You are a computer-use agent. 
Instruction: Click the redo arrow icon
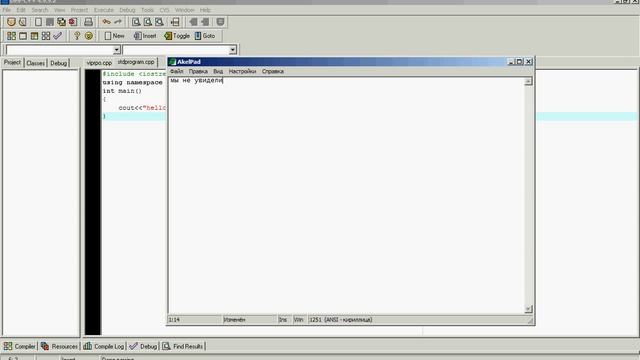(118, 22)
